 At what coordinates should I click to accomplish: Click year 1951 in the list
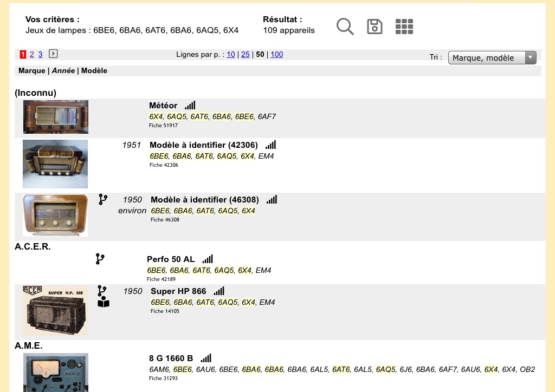tap(132, 145)
